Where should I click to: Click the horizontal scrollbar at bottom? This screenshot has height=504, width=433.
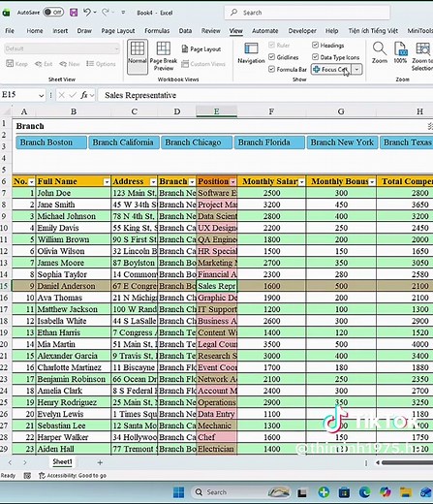407,462
